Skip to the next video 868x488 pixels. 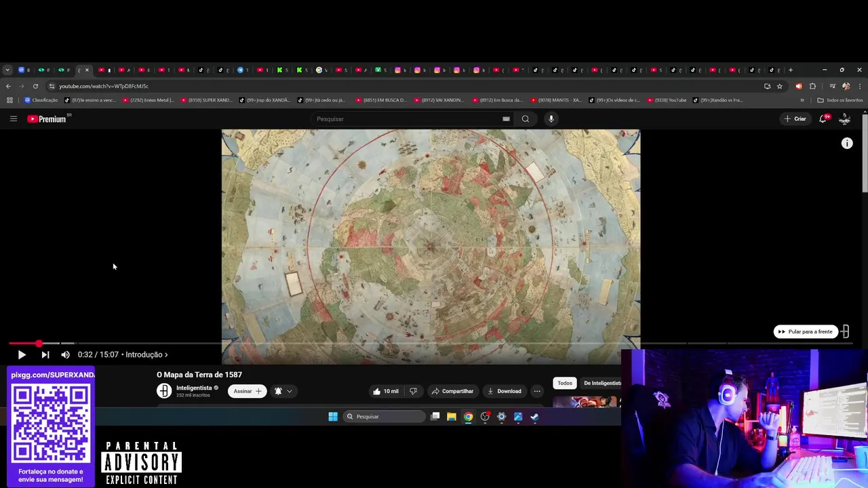point(45,354)
